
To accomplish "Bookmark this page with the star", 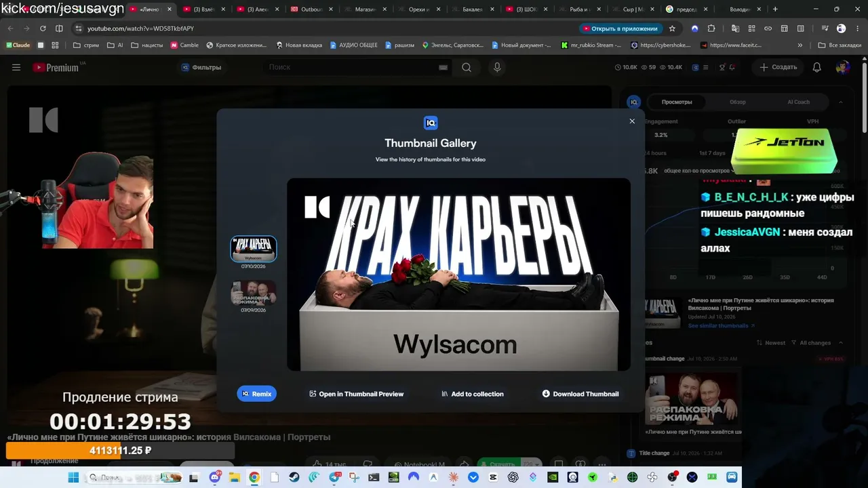I will pos(672,28).
